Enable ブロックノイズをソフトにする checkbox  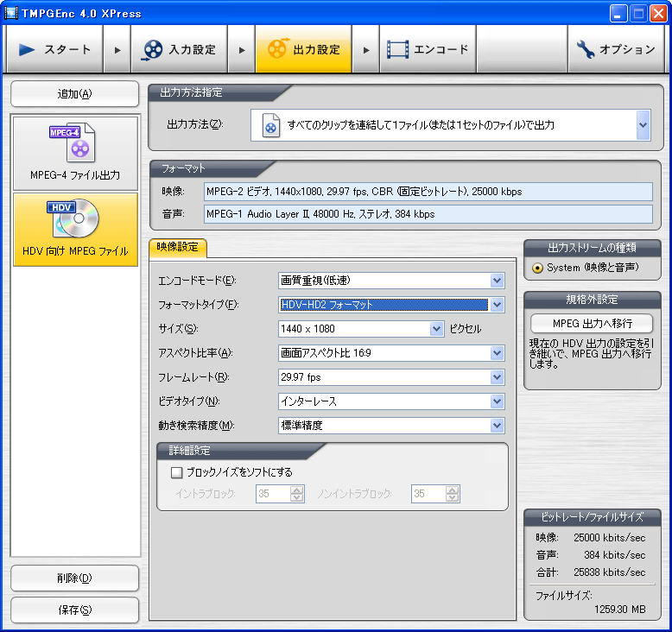pos(176,472)
